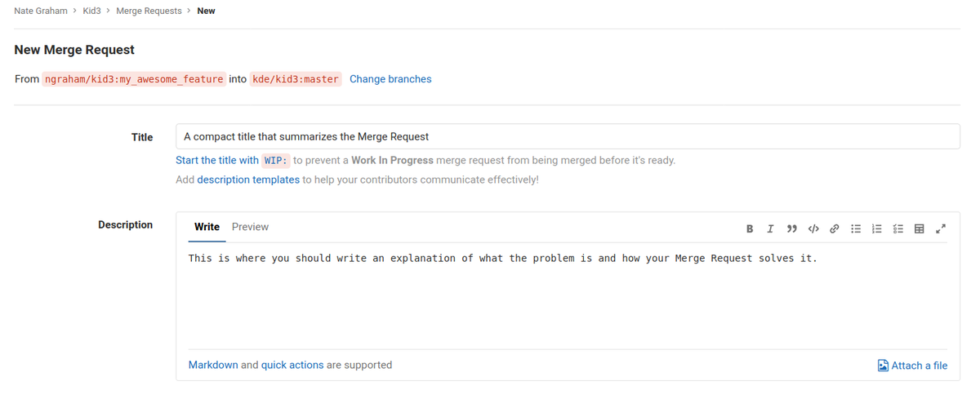Click the Change branches link
Image resolution: width=980 pixels, height=408 pixels.
(x=390, y=79)
